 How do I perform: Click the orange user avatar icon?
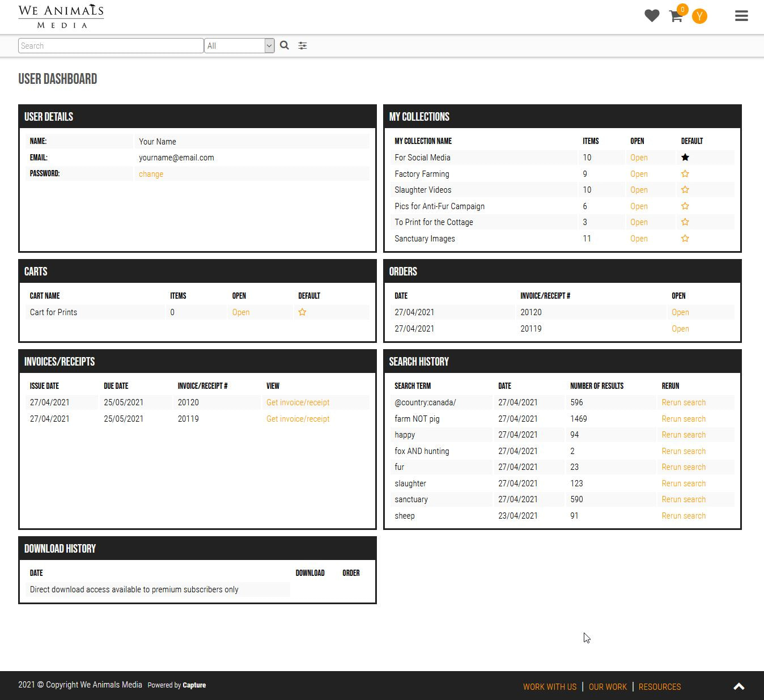699,16
